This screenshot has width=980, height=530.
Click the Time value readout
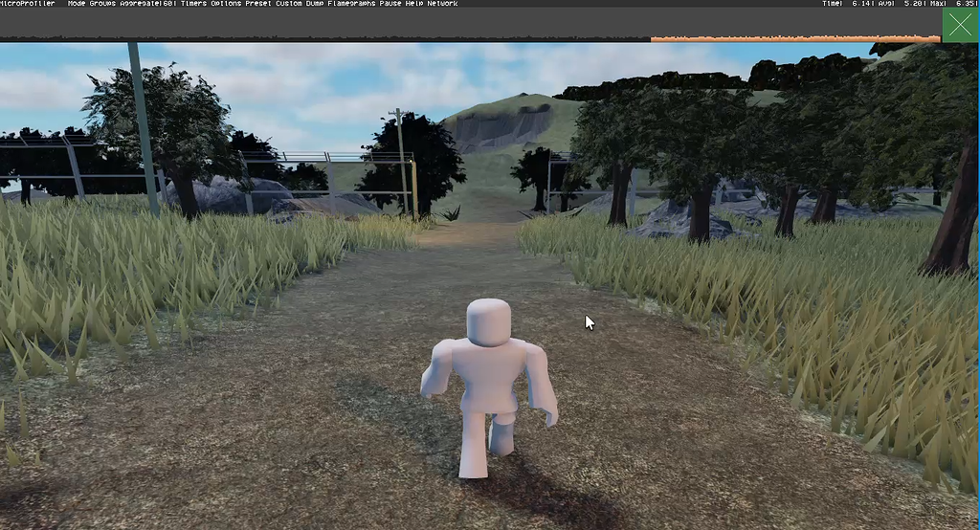pos(847,3)
